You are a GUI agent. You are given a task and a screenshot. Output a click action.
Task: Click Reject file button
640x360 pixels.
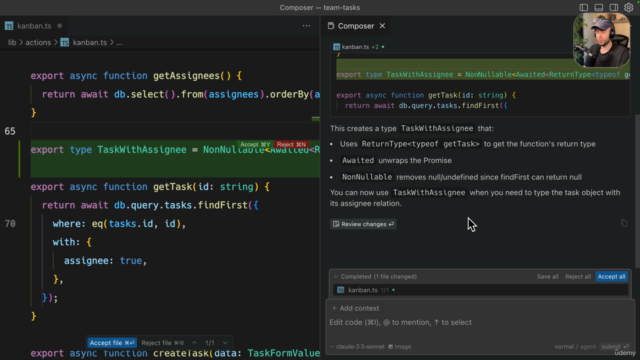point(162,343)
